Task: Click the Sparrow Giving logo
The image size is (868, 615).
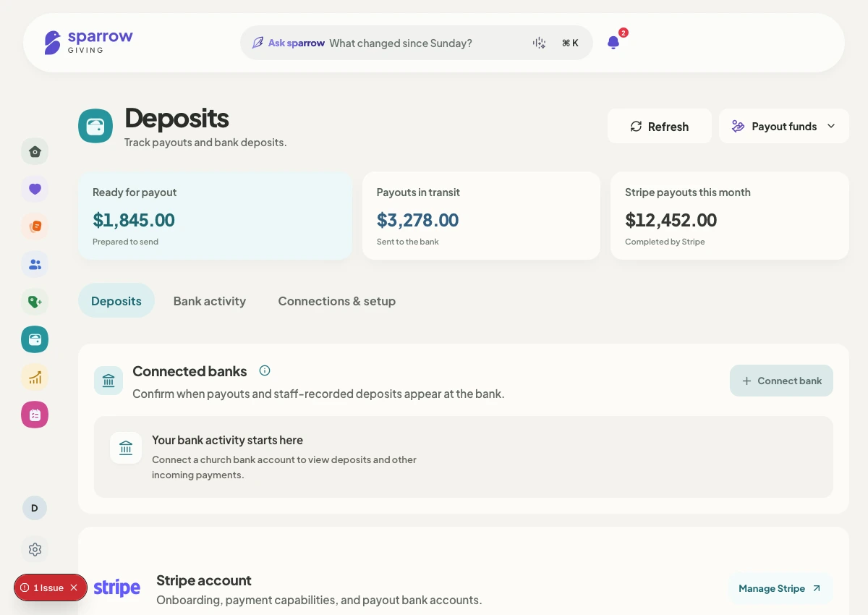Action: 88,42
